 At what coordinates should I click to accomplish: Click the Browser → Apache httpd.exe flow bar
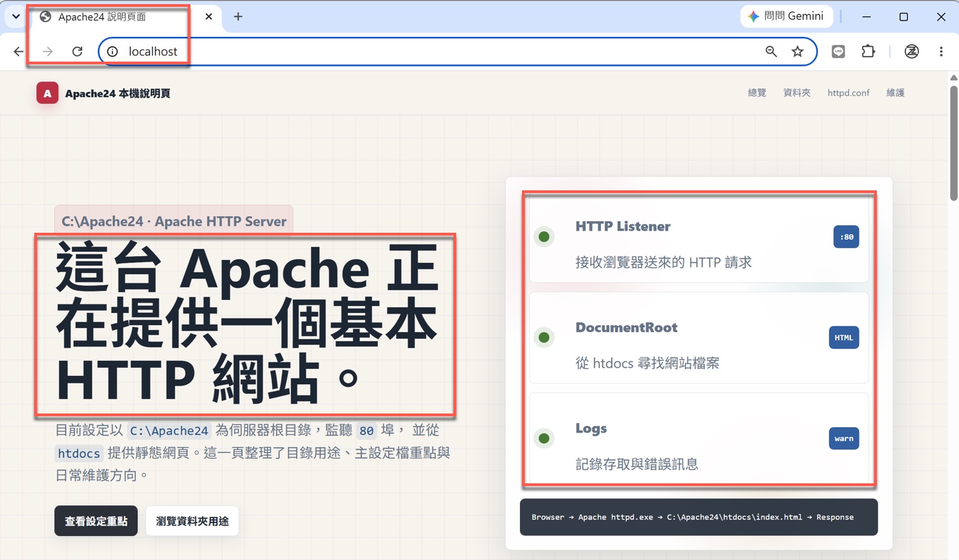(x=699, y=517)
